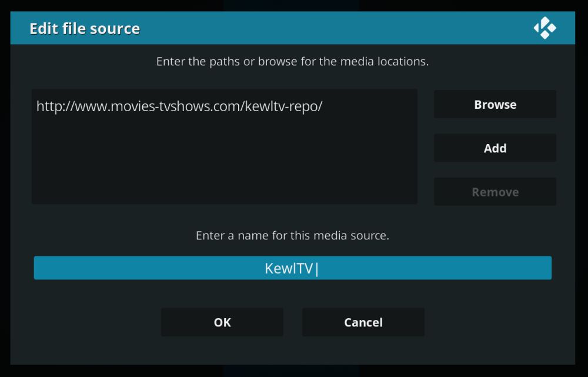The height and width of the screenshot is (377, 588).
Task: Cancel editing the file source
Action: tap(363, 322)
